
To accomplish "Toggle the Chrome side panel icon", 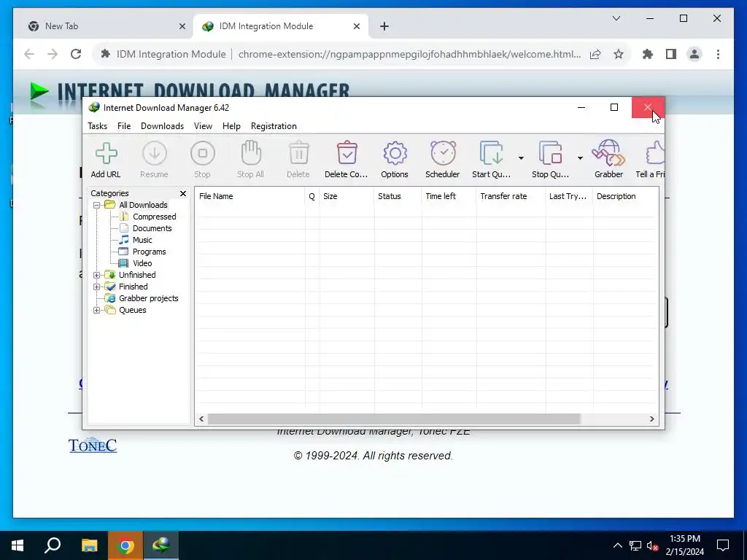I will click(x=671, y=54).
